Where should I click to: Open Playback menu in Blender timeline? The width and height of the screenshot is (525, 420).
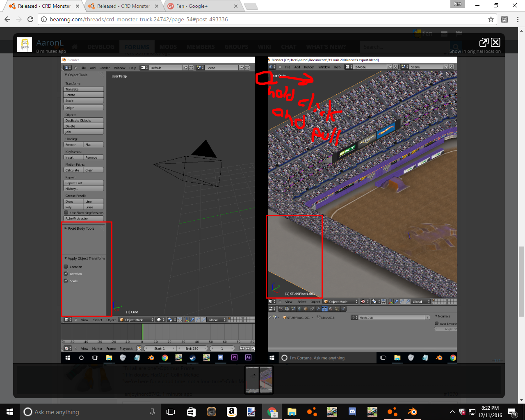pyautogui.click(x=126, y=348)
